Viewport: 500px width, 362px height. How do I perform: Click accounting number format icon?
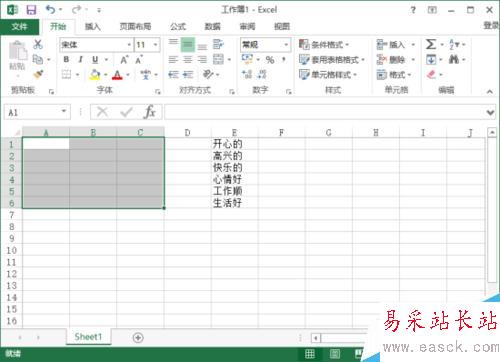tap(247, 59)
